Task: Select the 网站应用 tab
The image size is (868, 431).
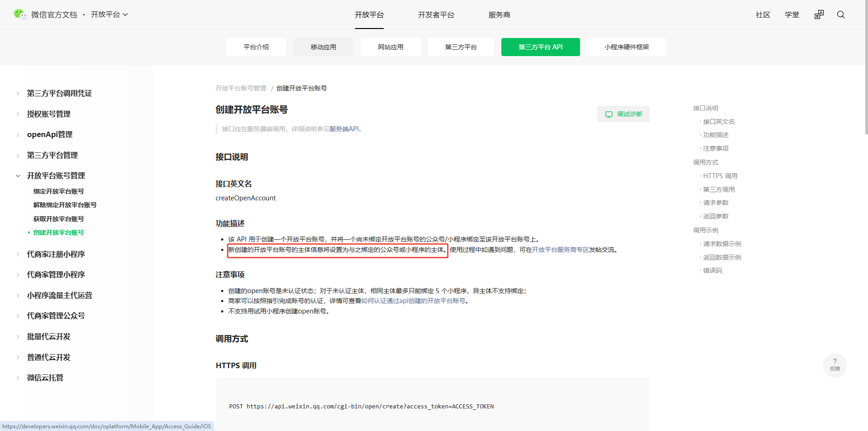Action: click(x=391, y=47)
